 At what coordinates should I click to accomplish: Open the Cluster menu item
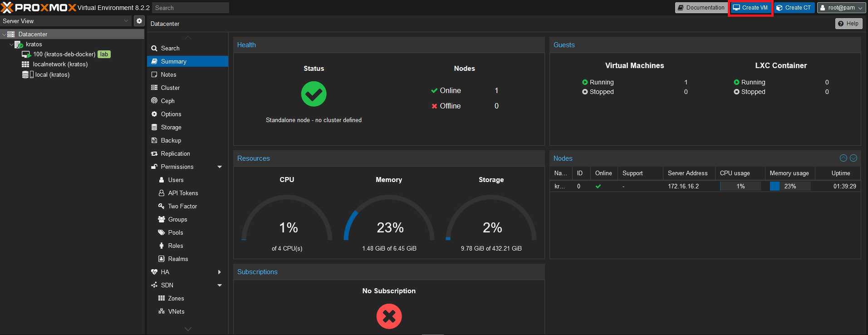click(187, 88)
